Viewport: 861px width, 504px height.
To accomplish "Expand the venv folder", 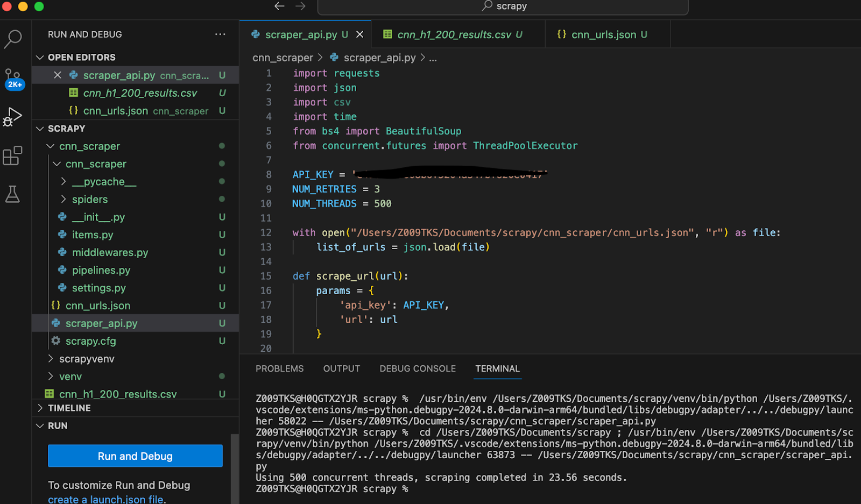I will [x=136, y=377].
